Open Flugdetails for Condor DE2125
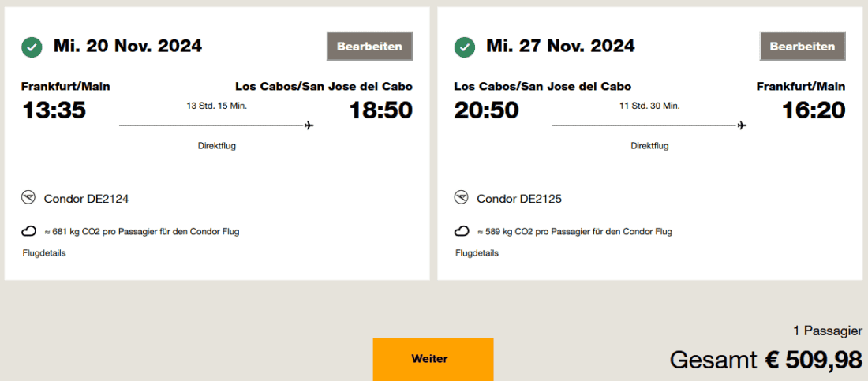 pos(477,253)
